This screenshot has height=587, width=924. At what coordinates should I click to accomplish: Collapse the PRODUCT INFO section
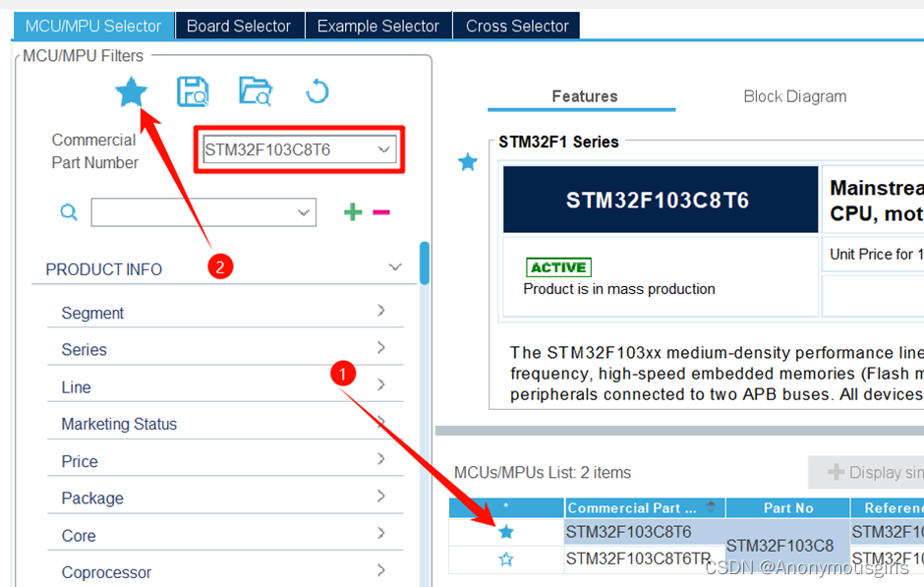pyautogui.click(x=395, y=267)
